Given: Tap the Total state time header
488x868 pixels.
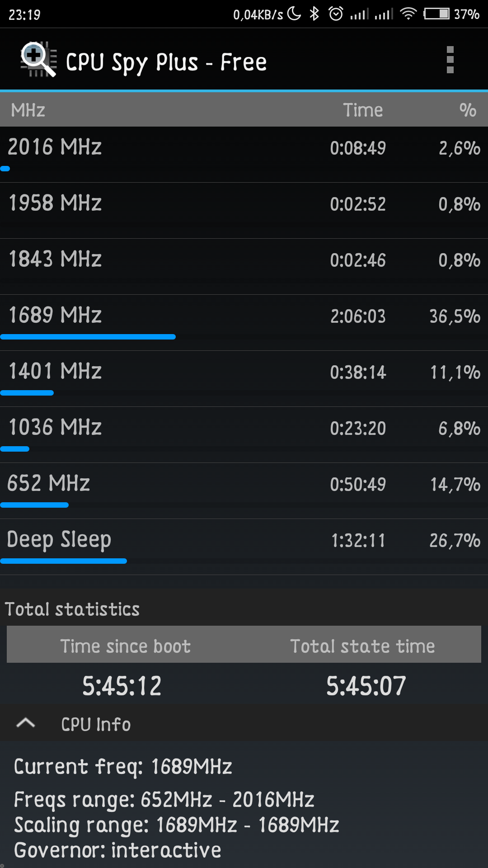Looking at the screenshot, I should pyautogui.click(x=362, y=646).
